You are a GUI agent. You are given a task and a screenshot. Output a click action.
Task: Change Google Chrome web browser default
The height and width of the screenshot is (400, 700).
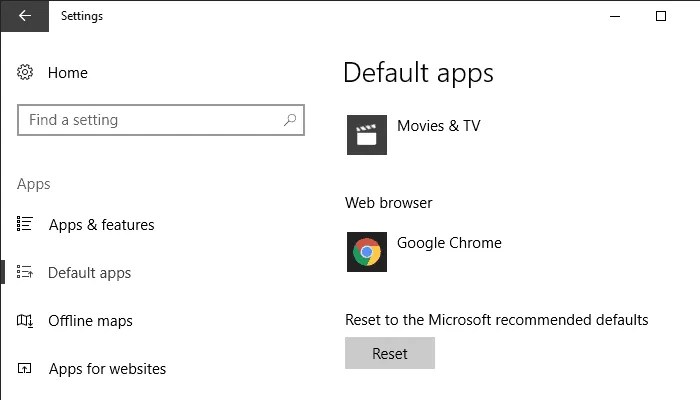click(449, 243)
